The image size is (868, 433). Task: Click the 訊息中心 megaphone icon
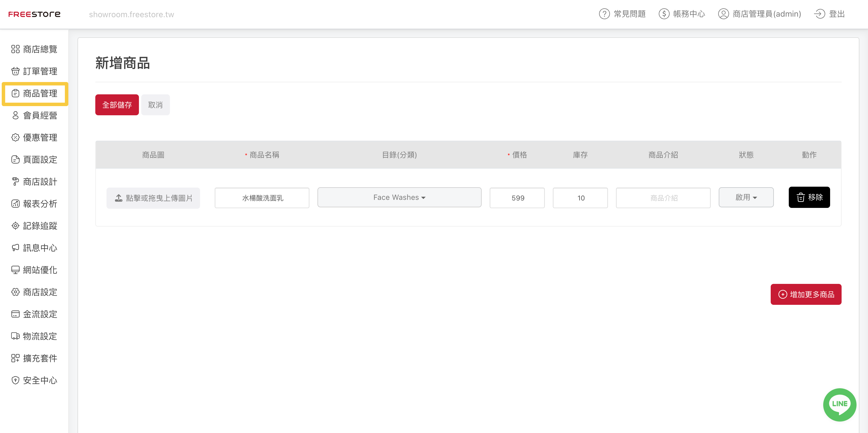pos(15,248)
